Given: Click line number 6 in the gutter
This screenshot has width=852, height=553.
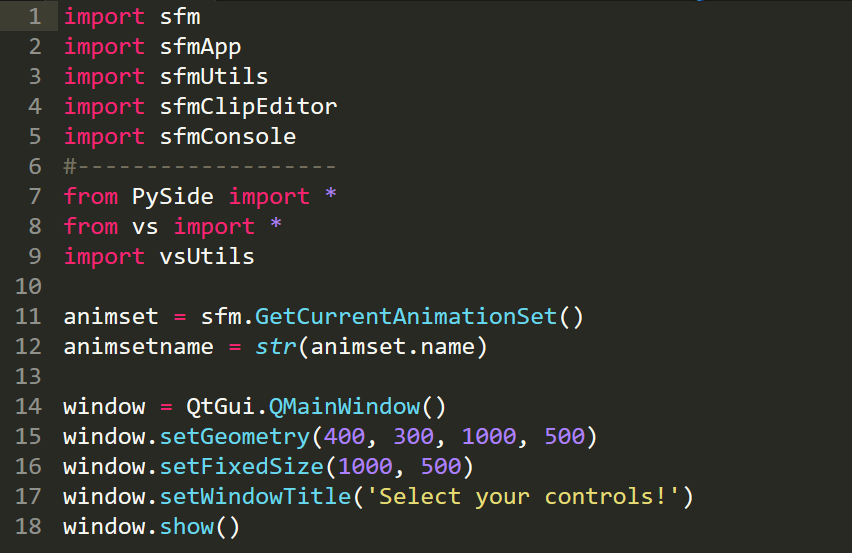Looking at the screenshot, I should click(x=35, y=167).
